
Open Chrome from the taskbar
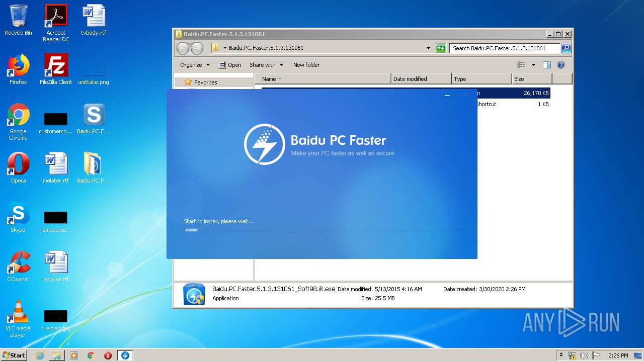tap(91, 355)
